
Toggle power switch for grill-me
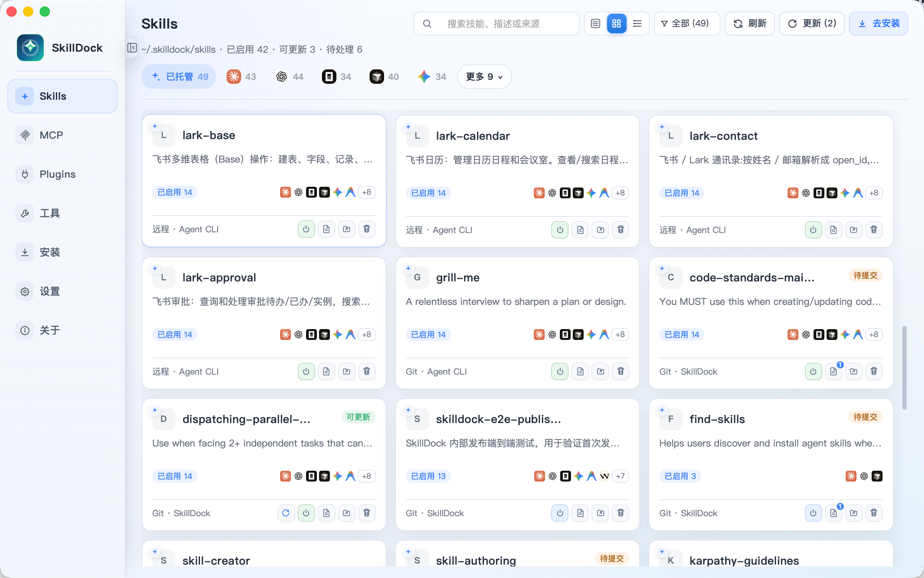point(560,371)
